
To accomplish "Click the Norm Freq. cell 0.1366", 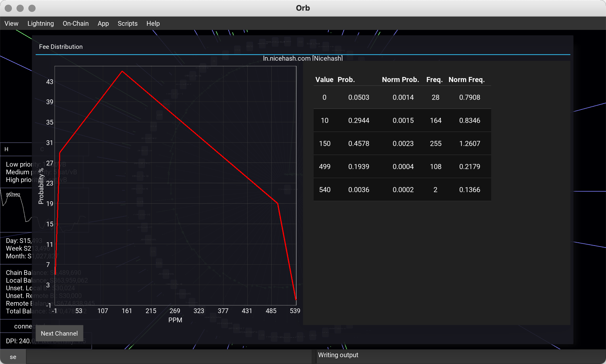I will (x=470, y=190).
